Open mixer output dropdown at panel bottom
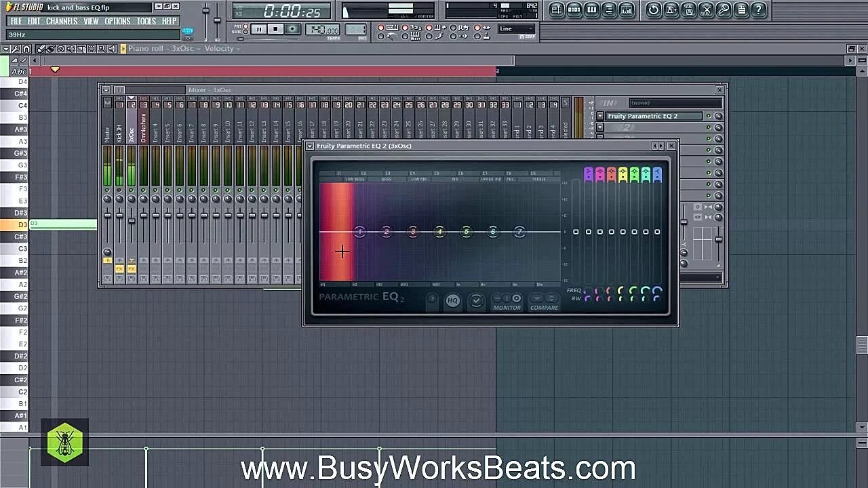Screen dimensions: 868x488 pyautogui.click(x=702, y=277)
